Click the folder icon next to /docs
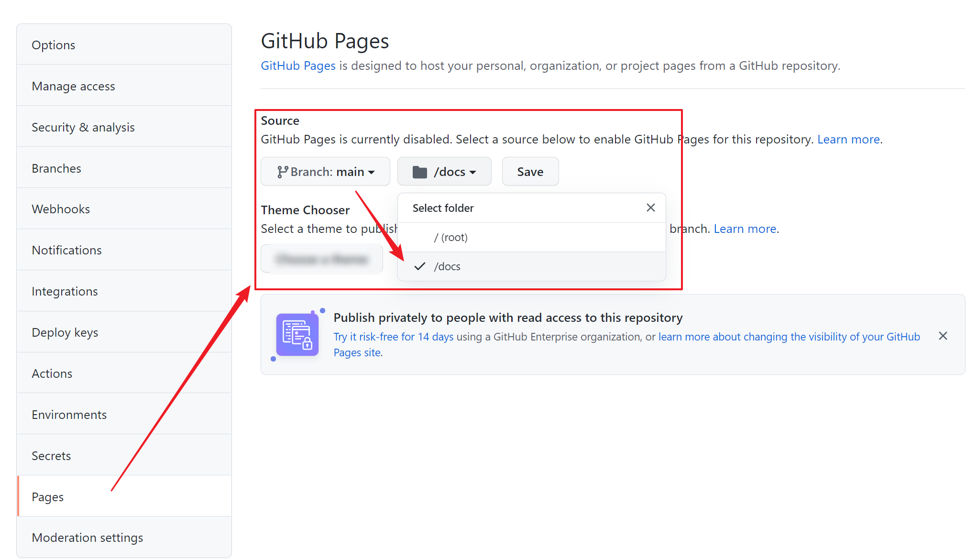This screenshot has width=977, height=560. click(x=417, y=172)
